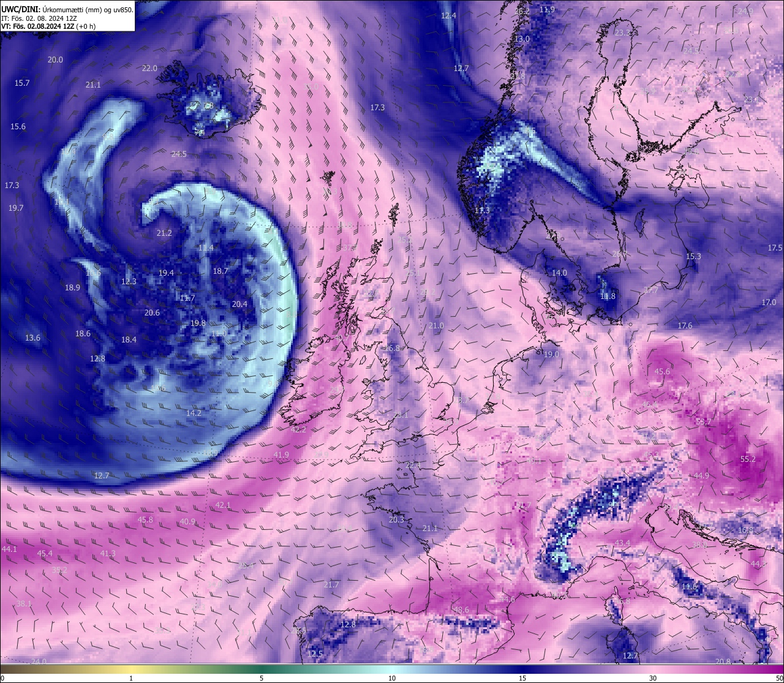The image size is (784, 683).
Task: Click the color scale label '30'
Action: coord(653,678)
